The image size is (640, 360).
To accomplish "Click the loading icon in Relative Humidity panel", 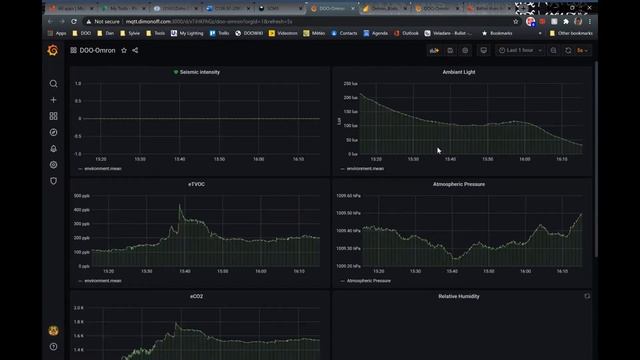I will (x=587, y=296).
